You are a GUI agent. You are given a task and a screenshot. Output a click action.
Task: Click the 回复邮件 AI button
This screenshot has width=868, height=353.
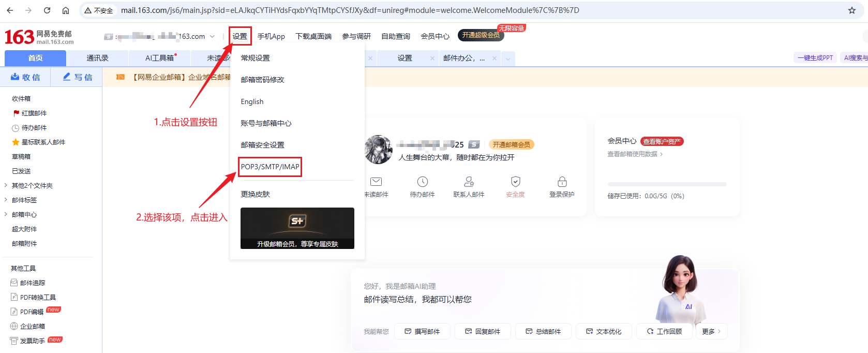tap(483, 331)
